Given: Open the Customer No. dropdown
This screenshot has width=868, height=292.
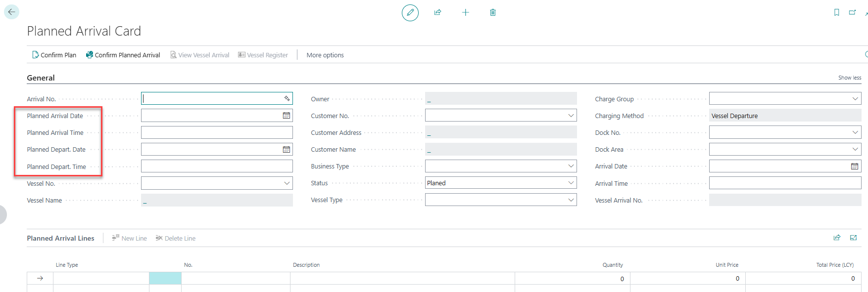Looking at the screenshot, I should [x=571, y=116].
